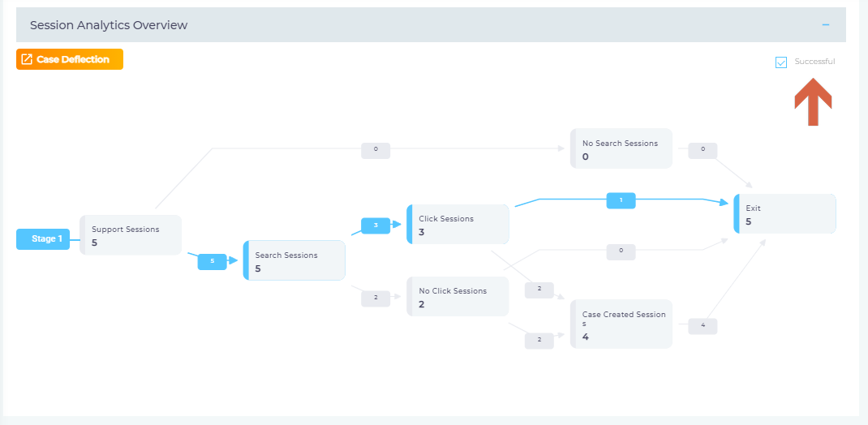
Task: Click the No Search Sessions to Exit badge 0
Action: [703, 149]
